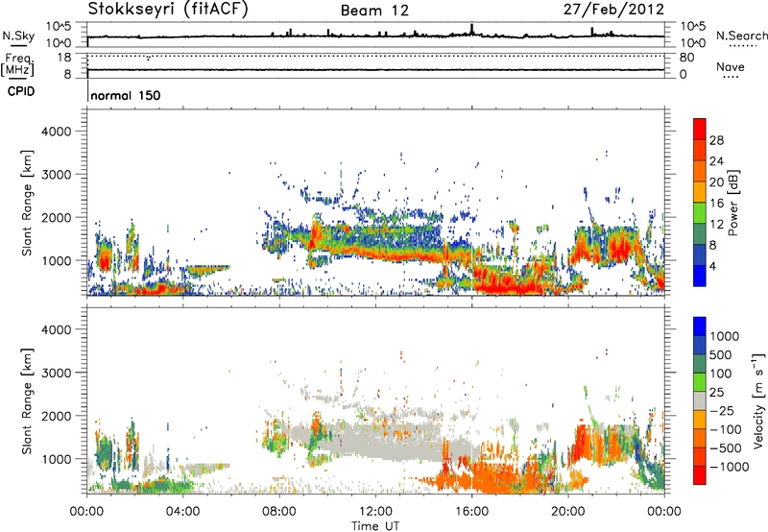Click the "-500" Velocity colorbar label

726,448
